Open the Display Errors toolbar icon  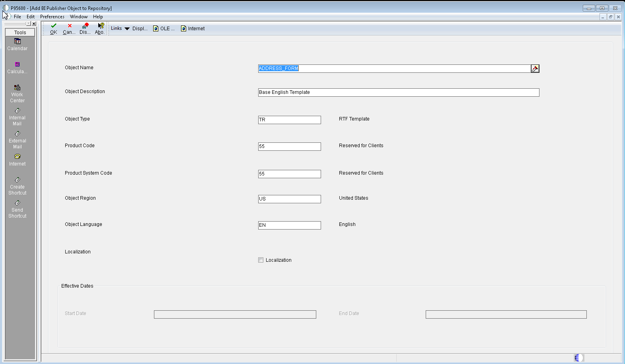pos(85,25)
